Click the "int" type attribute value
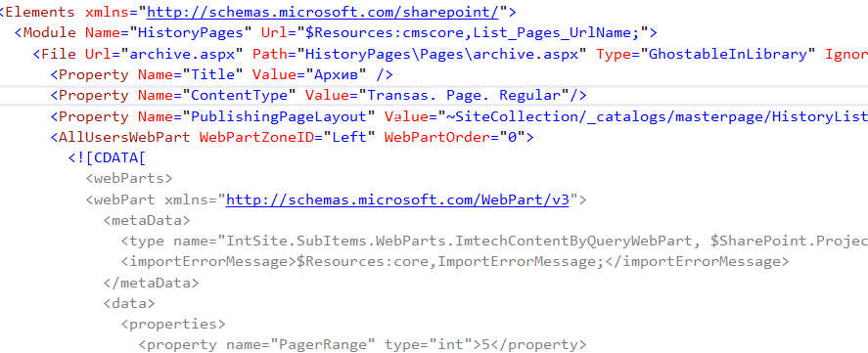Viewport: 868px width, 353px height. [451, 345]
